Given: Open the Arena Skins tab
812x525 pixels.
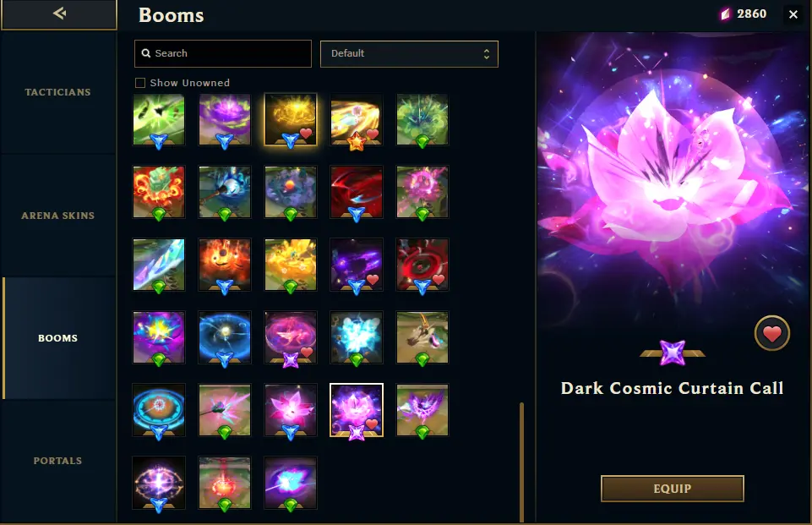Looking at the screenshot, I should click(58, 216).
